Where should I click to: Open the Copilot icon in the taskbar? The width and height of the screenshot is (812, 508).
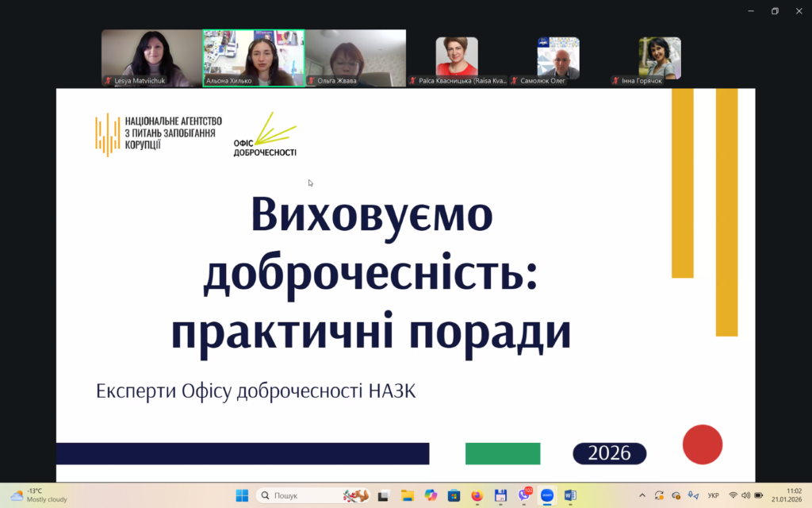point(431,495)
